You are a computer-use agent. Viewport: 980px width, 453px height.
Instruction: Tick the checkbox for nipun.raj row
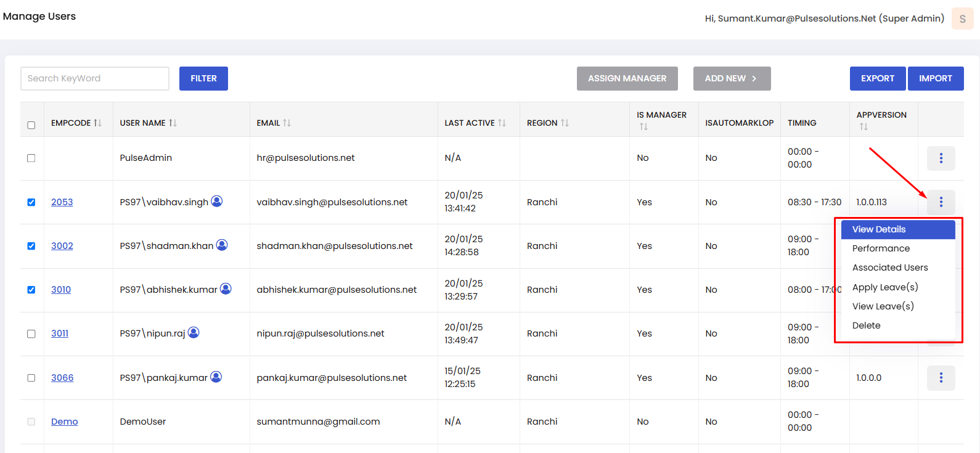coord(31,333)
